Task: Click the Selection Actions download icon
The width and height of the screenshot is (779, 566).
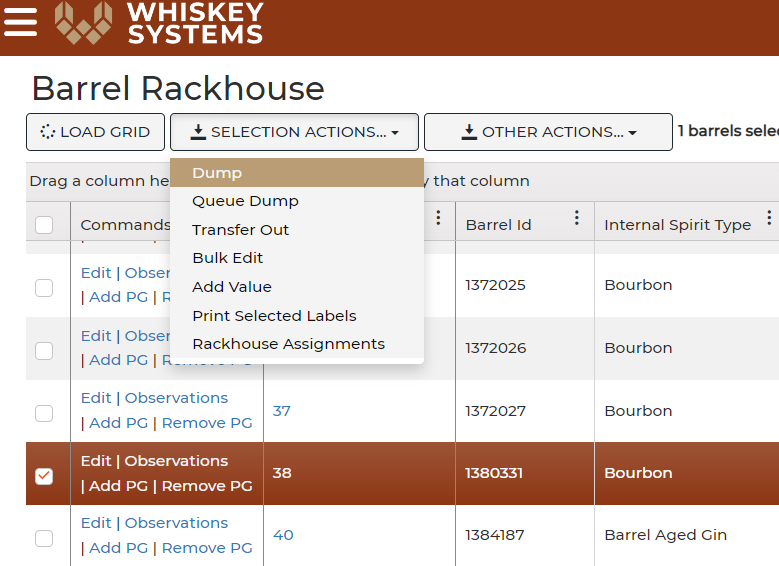Action: [x=198, y=132]
